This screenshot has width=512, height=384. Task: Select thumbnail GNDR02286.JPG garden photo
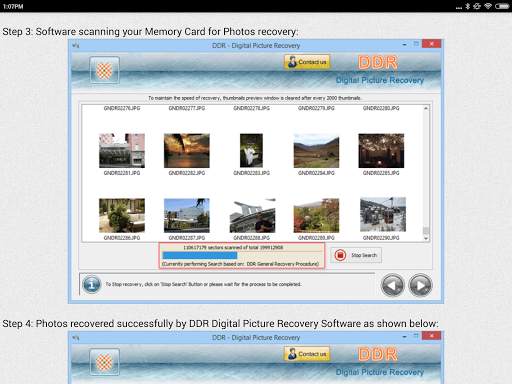point(122,215)
